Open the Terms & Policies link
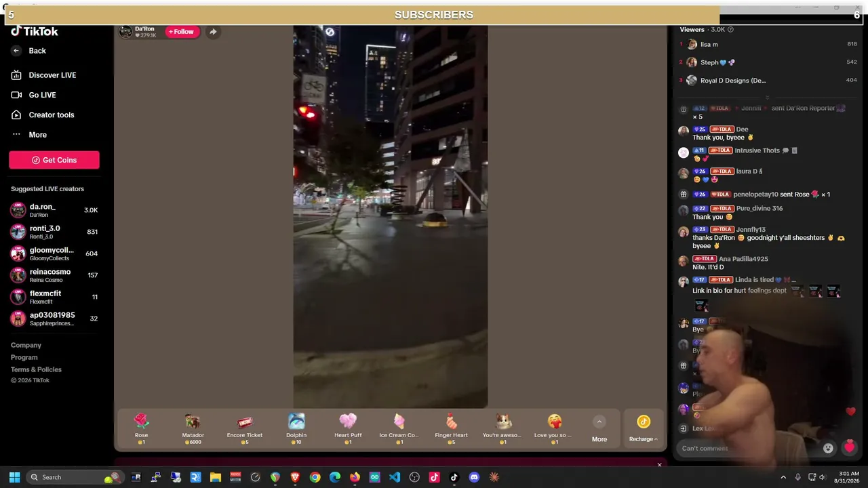 tap(36, 370)
